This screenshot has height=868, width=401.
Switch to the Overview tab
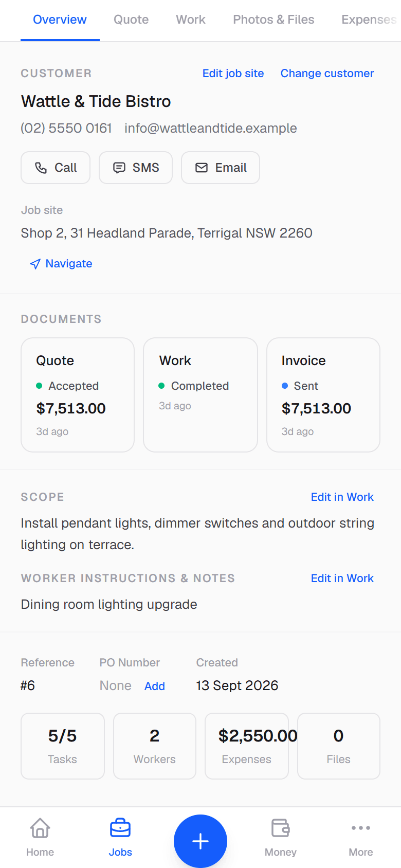pos(60,20)
